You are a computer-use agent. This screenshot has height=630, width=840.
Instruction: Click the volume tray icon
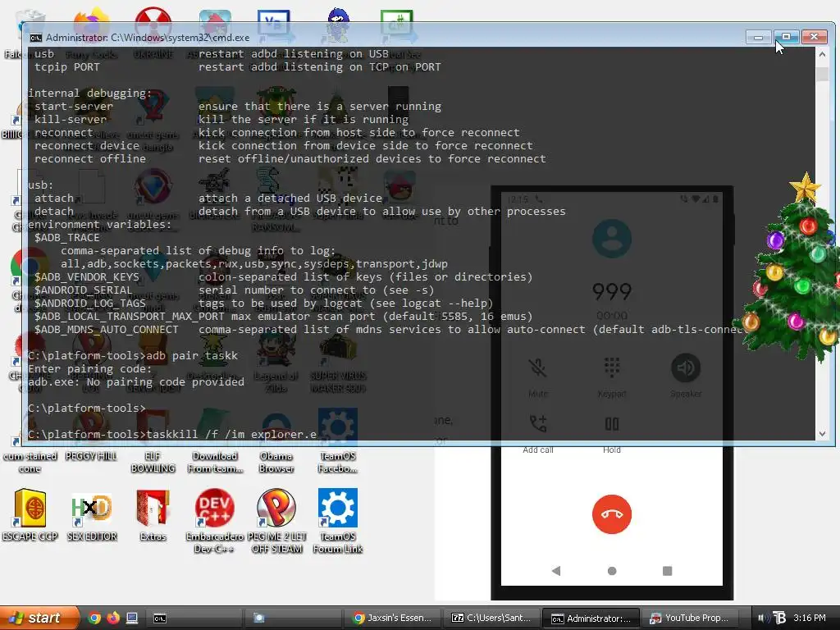[762, 619]
